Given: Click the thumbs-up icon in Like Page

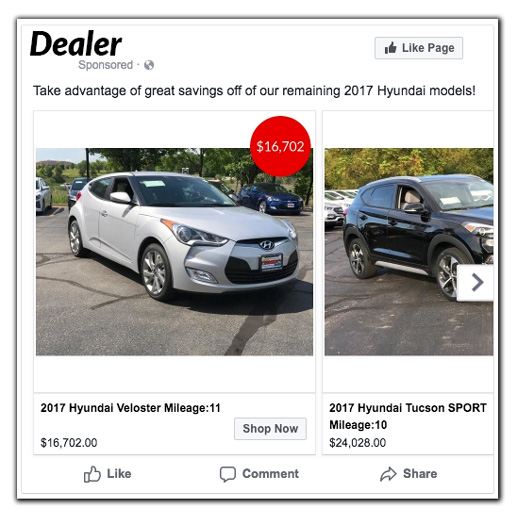Looking at the screenshot, I should point(390,48).
